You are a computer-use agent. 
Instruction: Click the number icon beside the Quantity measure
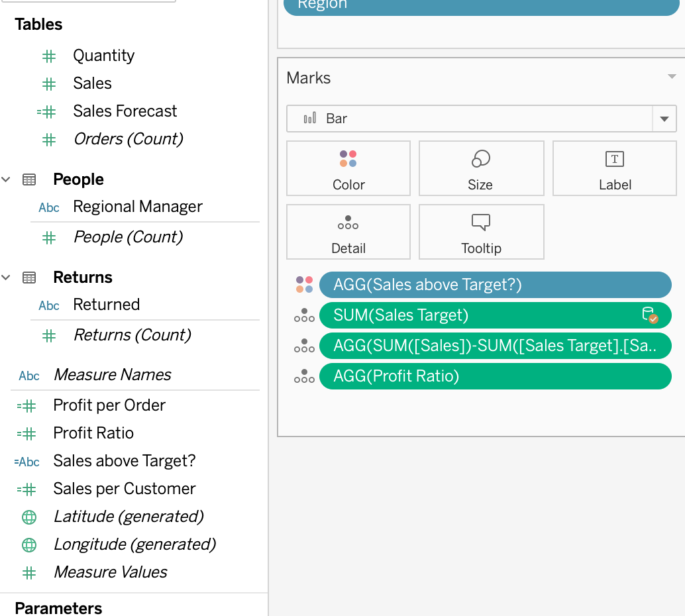tap(48, 56)
